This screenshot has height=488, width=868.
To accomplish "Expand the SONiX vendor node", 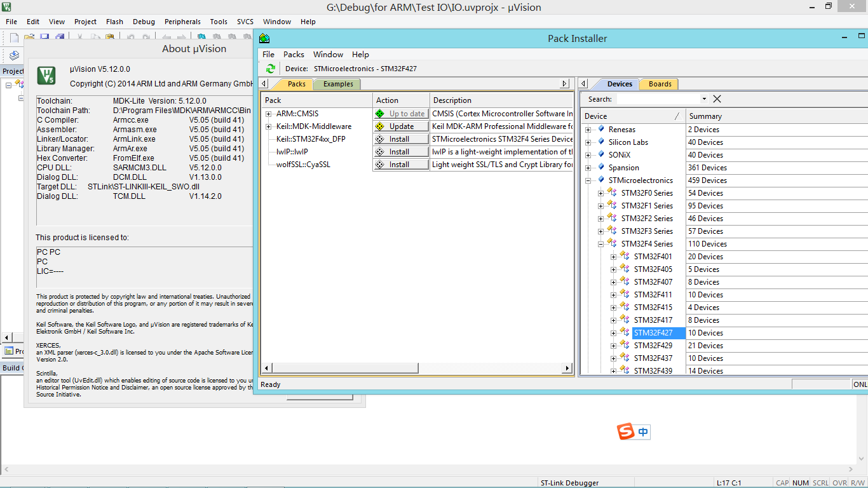I will 588,155.
